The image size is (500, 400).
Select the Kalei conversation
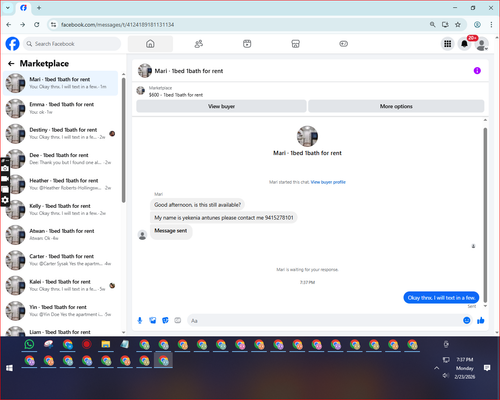[x=61, y=285]
